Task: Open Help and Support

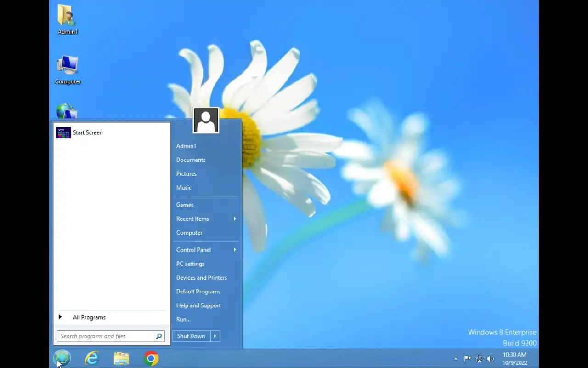Action: pyautogui.click(x=198, y=305)
